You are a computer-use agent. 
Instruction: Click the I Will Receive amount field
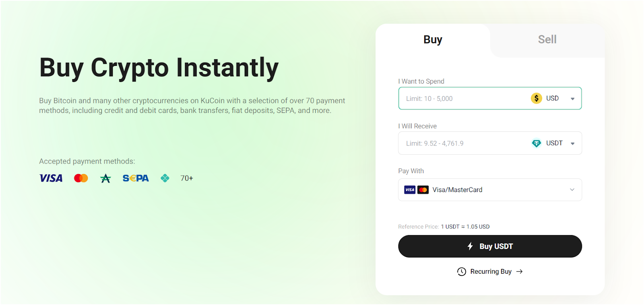point(463,143)
